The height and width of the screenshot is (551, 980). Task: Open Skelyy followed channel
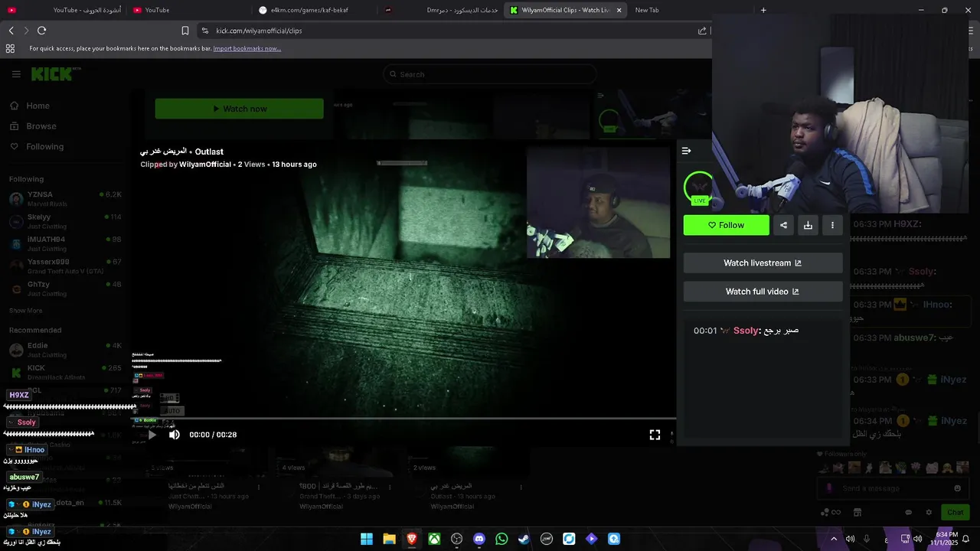coord(65,221)
